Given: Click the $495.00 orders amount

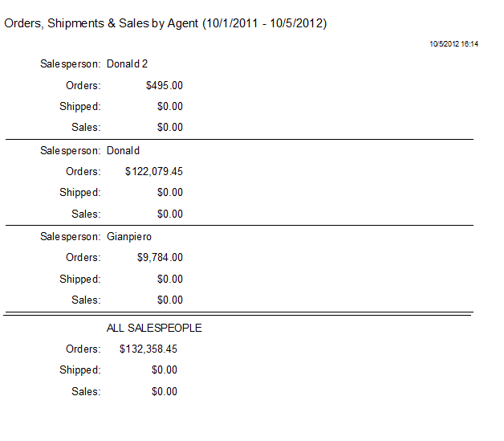Looking at the screenshot, I should tap(165, 85).
